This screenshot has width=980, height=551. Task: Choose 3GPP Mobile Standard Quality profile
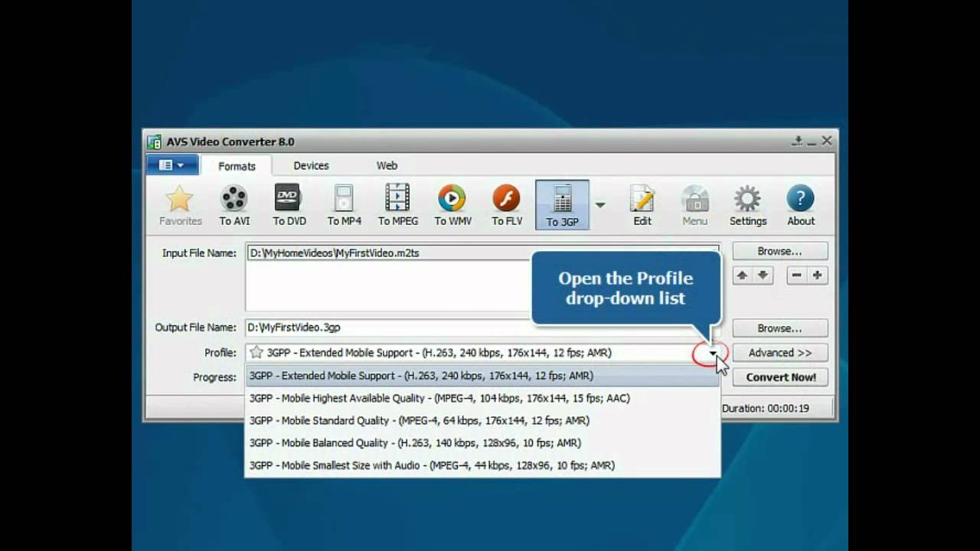point(482,420)
